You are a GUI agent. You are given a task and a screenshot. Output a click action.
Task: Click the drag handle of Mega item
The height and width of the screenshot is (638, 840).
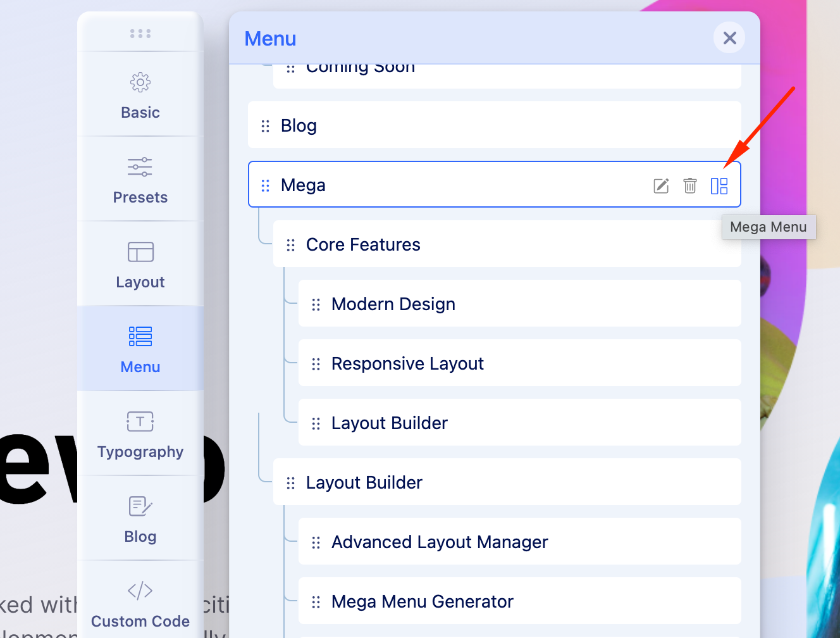(x=266, y=185)
